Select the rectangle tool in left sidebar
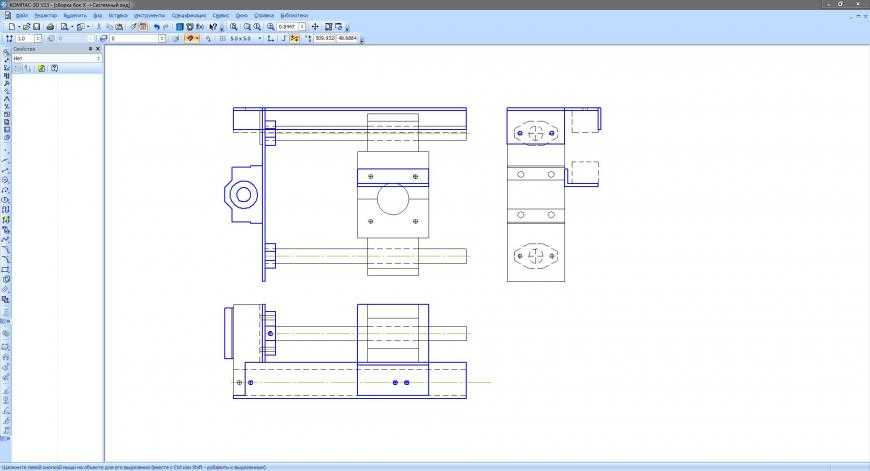This screenshot has height=471, width=870. [7, 270]
